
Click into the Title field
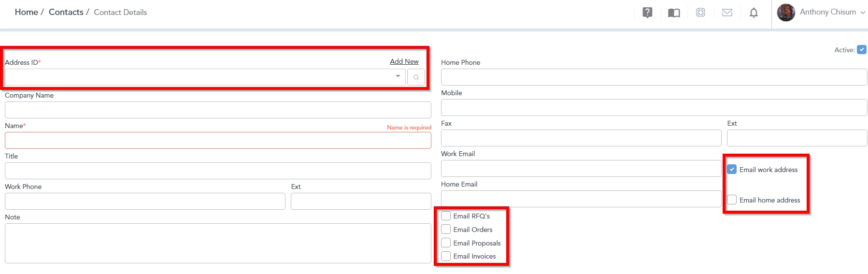(218, 171)
